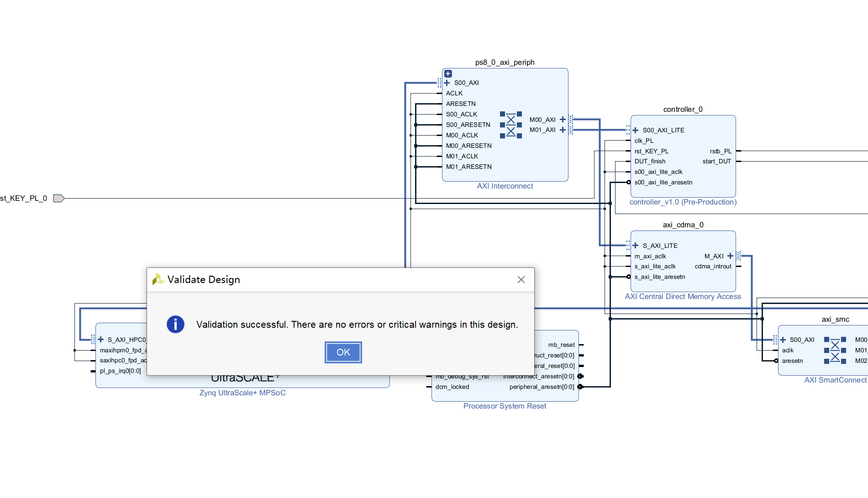Select the s_axi_lite_aresetn pin
This screenshot has width=868, height=498.
pos(660,277)
